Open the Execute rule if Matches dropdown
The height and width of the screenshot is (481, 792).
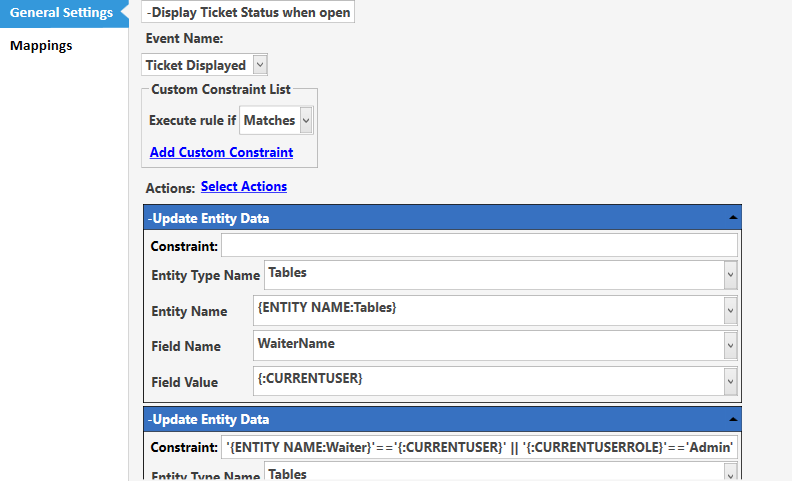coord(306,120)
